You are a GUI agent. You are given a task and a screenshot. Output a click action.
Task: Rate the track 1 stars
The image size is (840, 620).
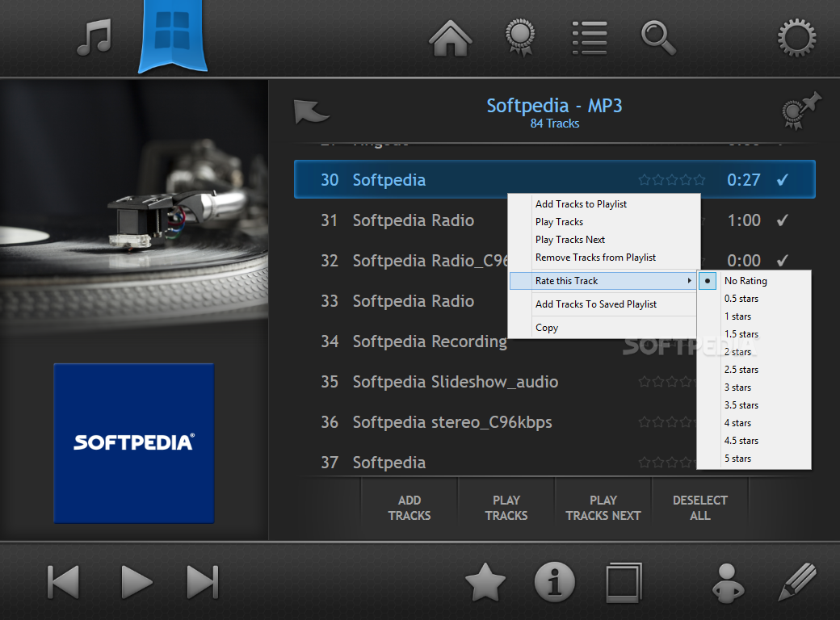pos(754,316)
